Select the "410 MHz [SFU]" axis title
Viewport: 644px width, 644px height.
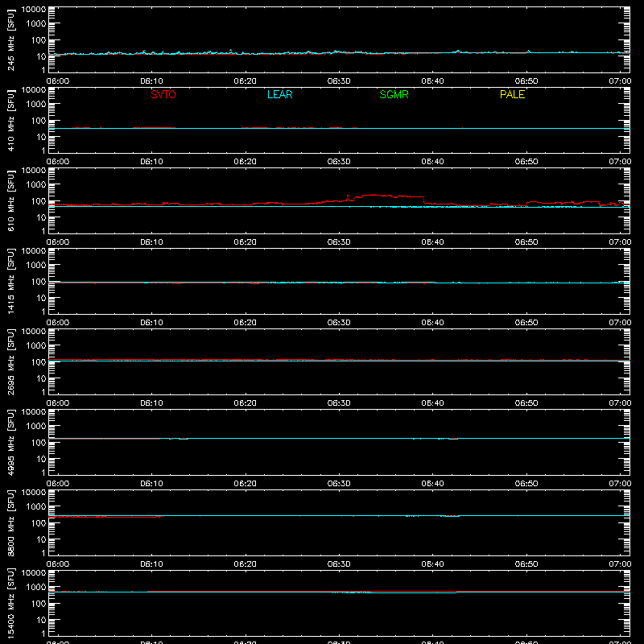pos(10,120)
